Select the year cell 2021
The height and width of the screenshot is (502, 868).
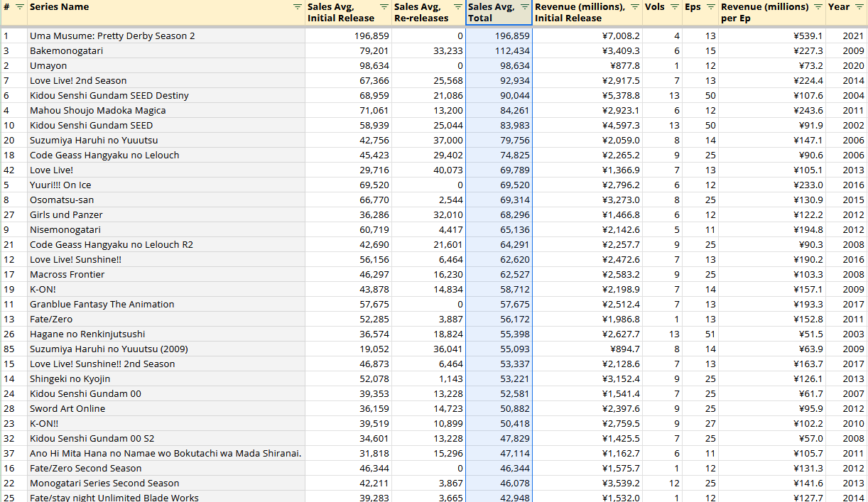[x=847, y=36]
